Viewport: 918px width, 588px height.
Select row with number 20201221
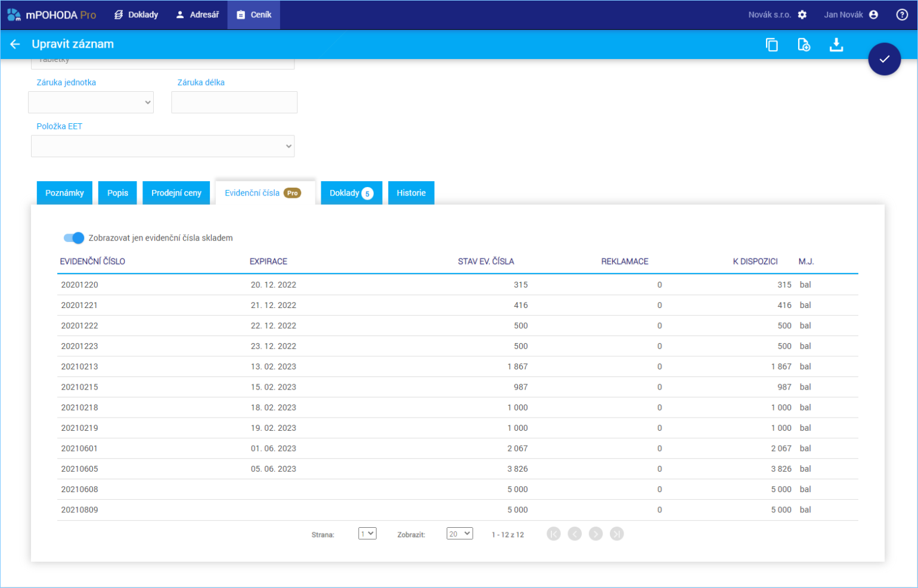[458, 305]
